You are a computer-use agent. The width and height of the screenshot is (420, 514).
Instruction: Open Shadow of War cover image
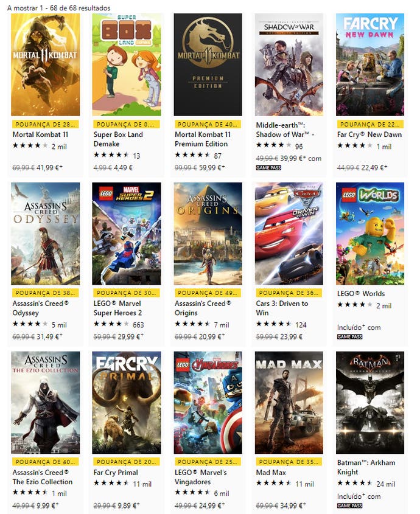[x=289, y=64]
